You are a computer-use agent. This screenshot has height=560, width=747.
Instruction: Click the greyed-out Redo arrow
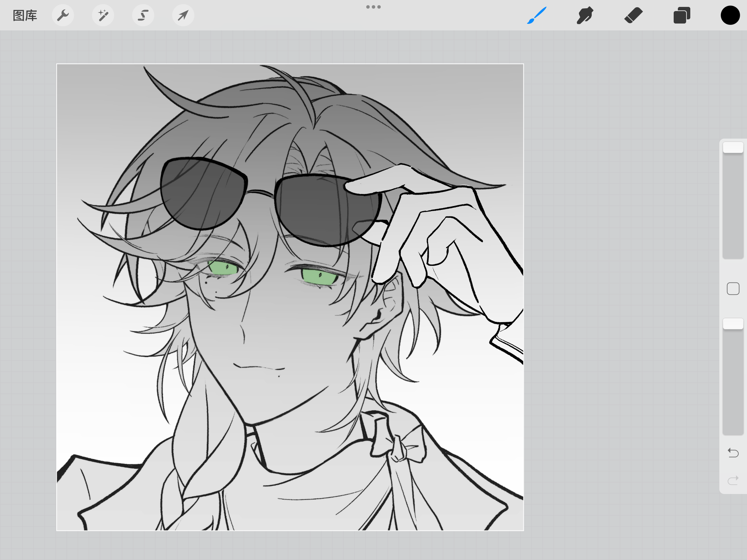point(733,480)
